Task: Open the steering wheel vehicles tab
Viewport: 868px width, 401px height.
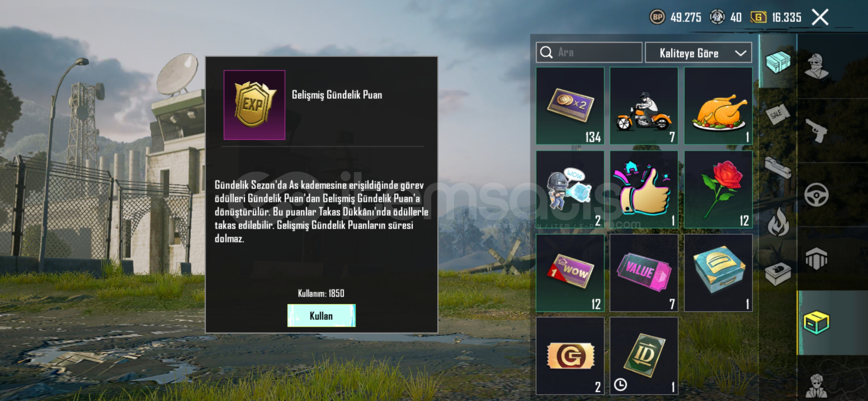Action: 816,195
